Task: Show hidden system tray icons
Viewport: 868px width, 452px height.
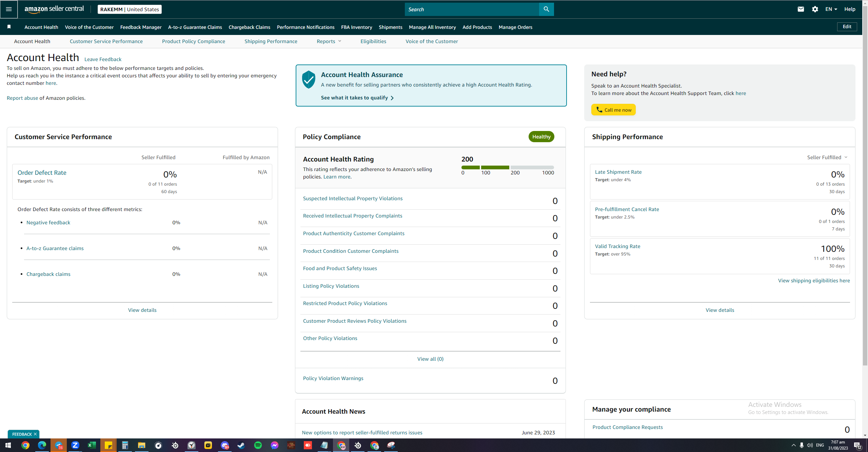Action: coord(793,445)
